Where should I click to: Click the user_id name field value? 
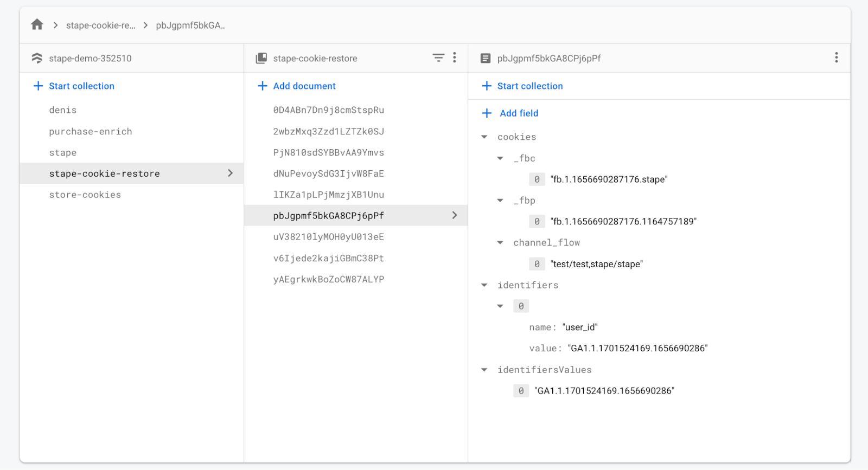(x=580, y=327)
